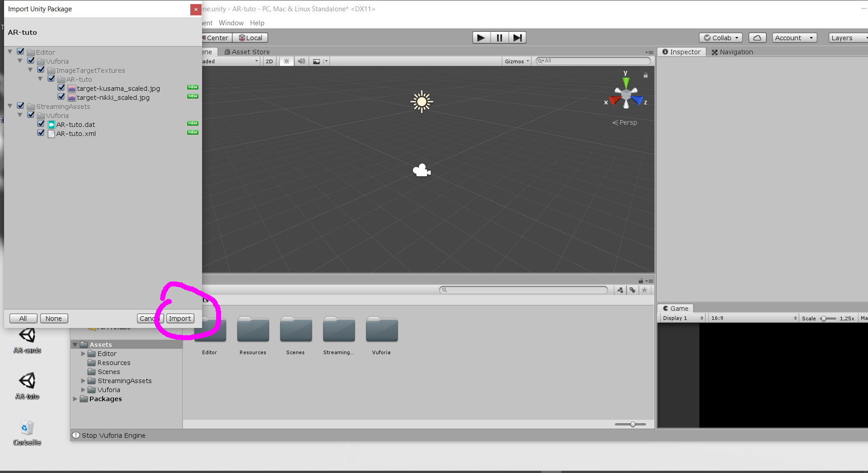This screenshot has height=473, width=868.
Task: Open the Gizmos dropdown
Action: 516,61
